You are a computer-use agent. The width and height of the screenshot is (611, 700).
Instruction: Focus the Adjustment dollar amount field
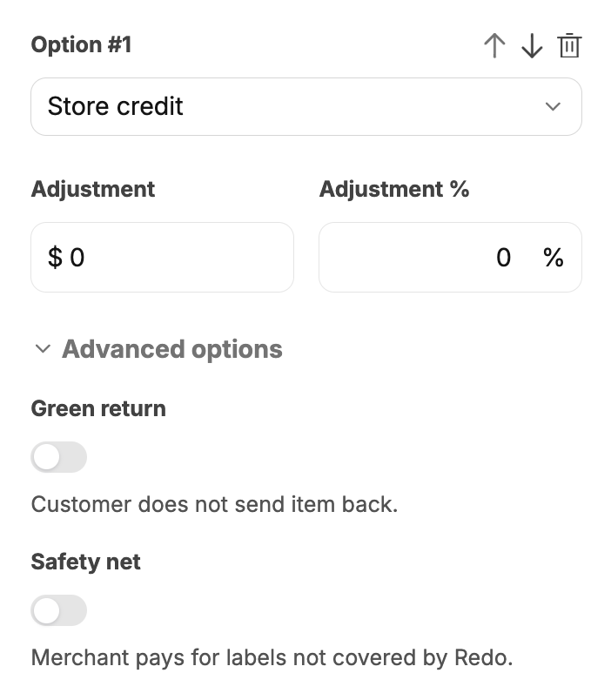(x=163, y=258)
